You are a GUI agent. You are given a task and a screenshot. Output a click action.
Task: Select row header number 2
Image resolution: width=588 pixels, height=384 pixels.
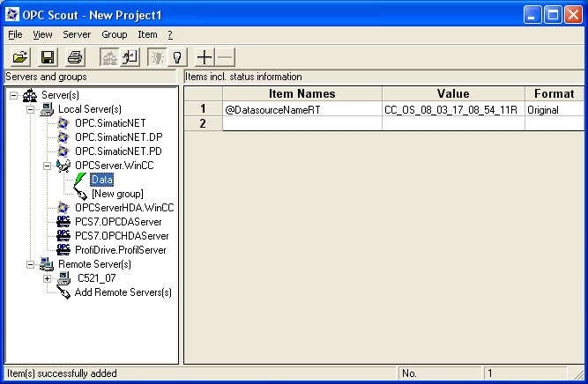(204, 123)
